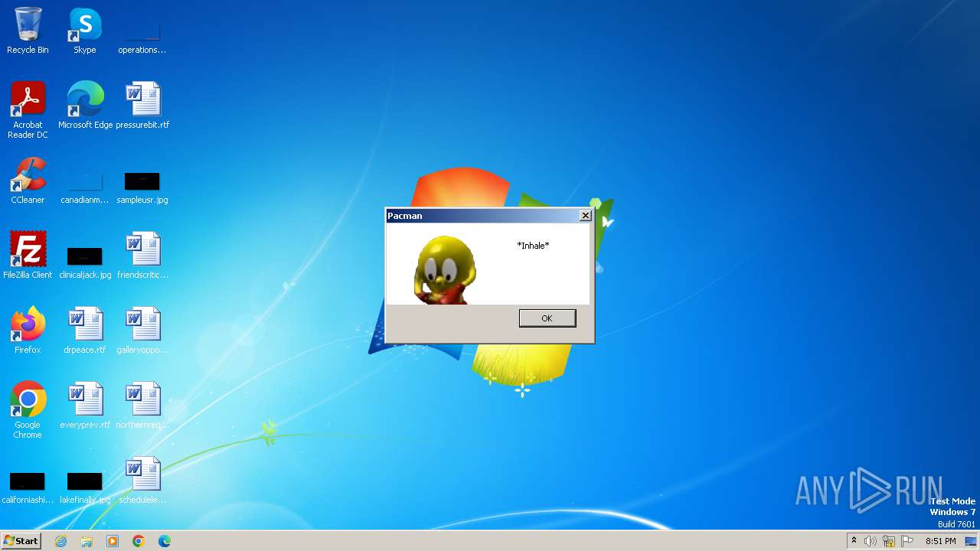This screenshot has height=551, width=980.
Task: Select the schedulele document
Action: pyautogui.click(x=142, y=481)
